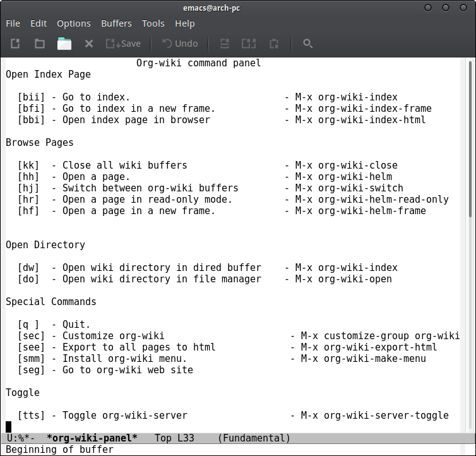Click the text 'M-x org-wiki-index-frame'
The width and height of the screenshot is (476, 456).
click(364, 109)
